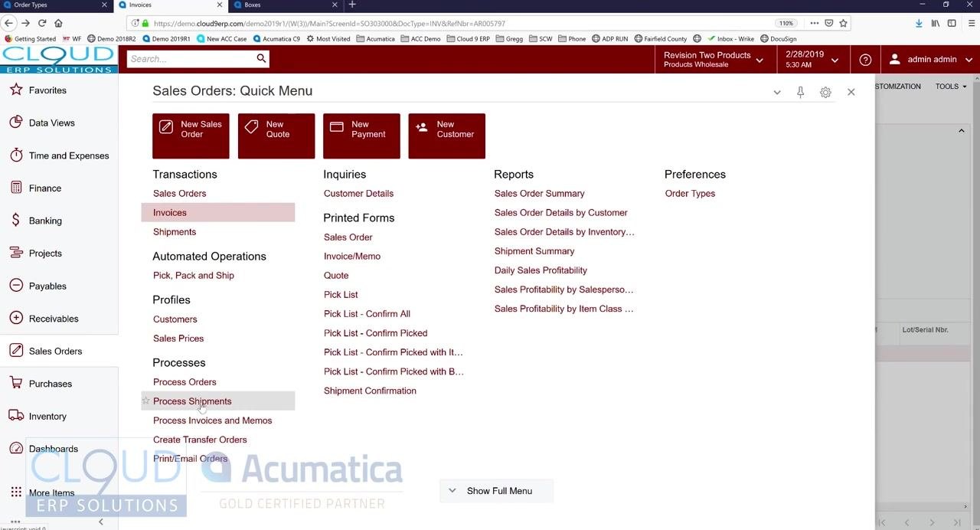980x530 pixels.
Task: Open the Finance workspace
Action: pyautogui.click(x=44, y=188)
